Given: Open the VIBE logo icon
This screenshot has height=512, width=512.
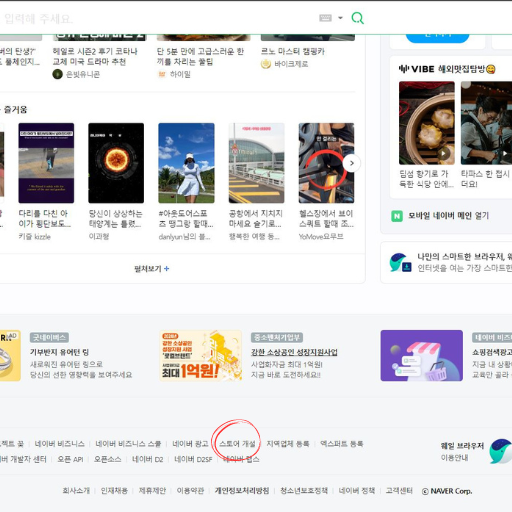Looking at the screenshot, I should (x=417, y=69).
